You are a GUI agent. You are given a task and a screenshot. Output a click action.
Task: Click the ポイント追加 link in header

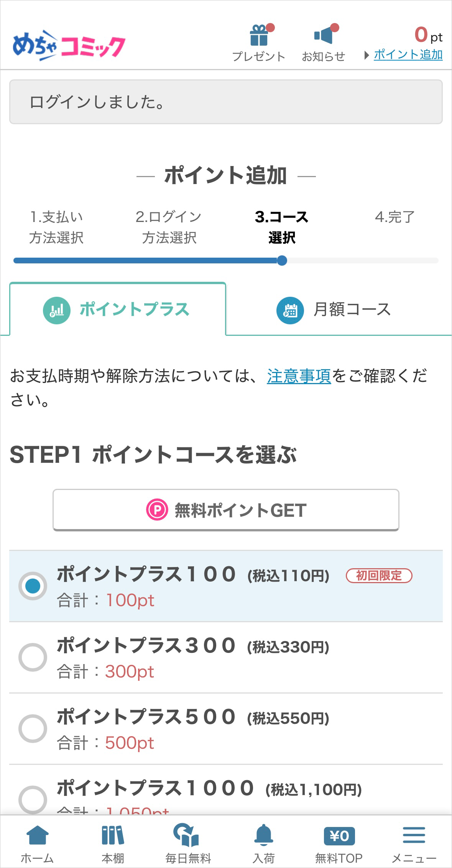[x=408, y=55]
